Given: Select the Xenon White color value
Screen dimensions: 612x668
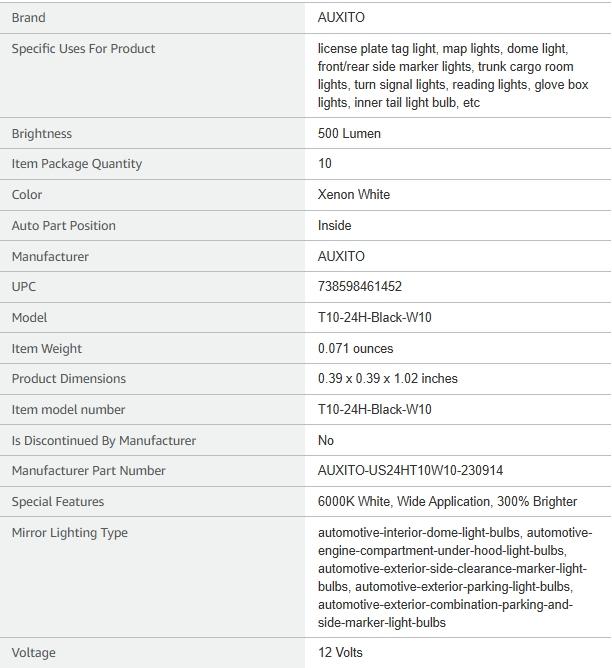Looking at the screenshot, I should pos(354,194).
